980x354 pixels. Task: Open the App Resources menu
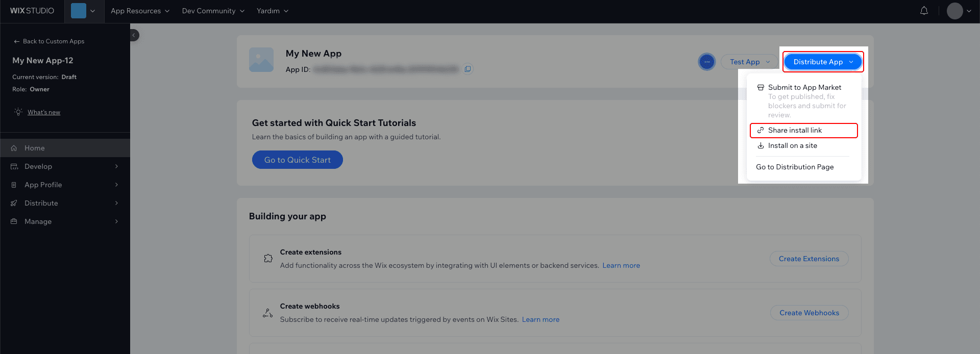pyautogui.click(x=140, y=11)
